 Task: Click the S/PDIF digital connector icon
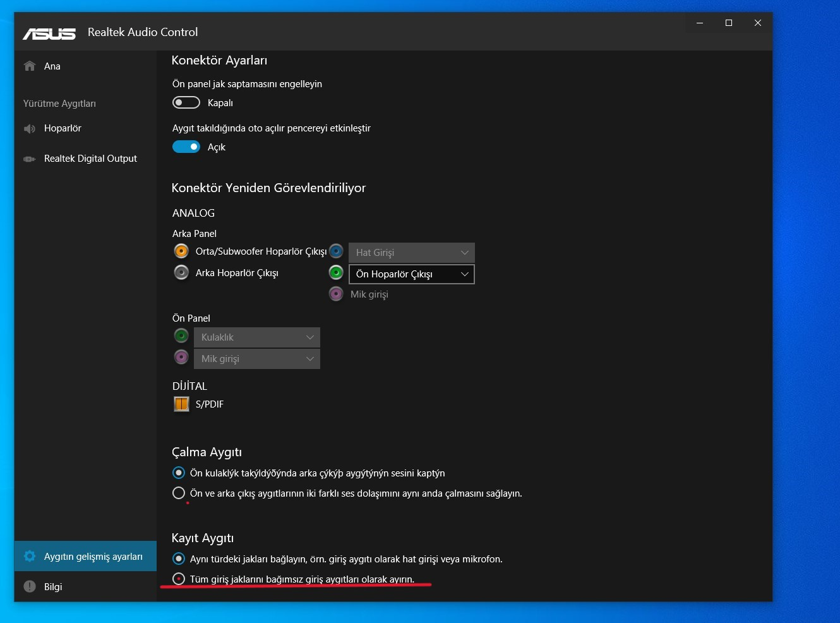[181, 404]
